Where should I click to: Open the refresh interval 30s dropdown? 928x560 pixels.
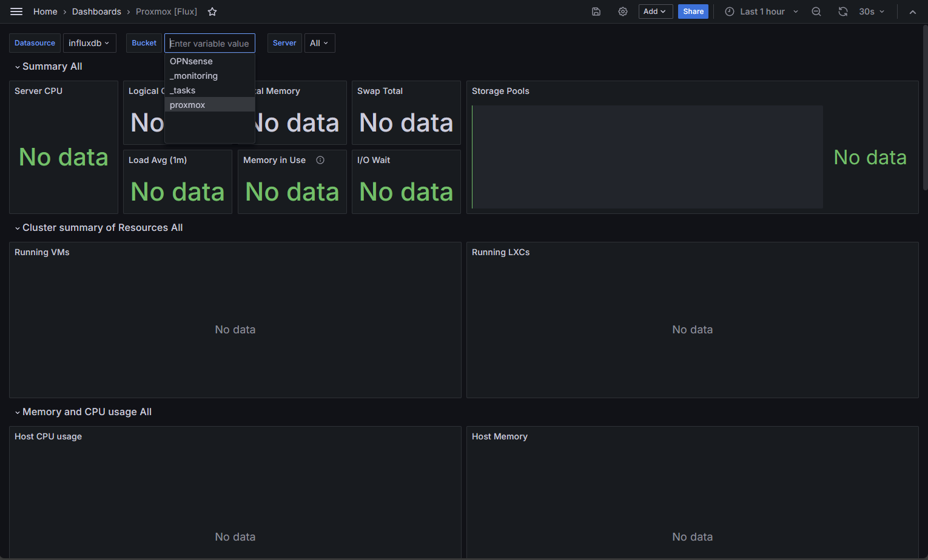pyautogui.click(x=872, y=12)
